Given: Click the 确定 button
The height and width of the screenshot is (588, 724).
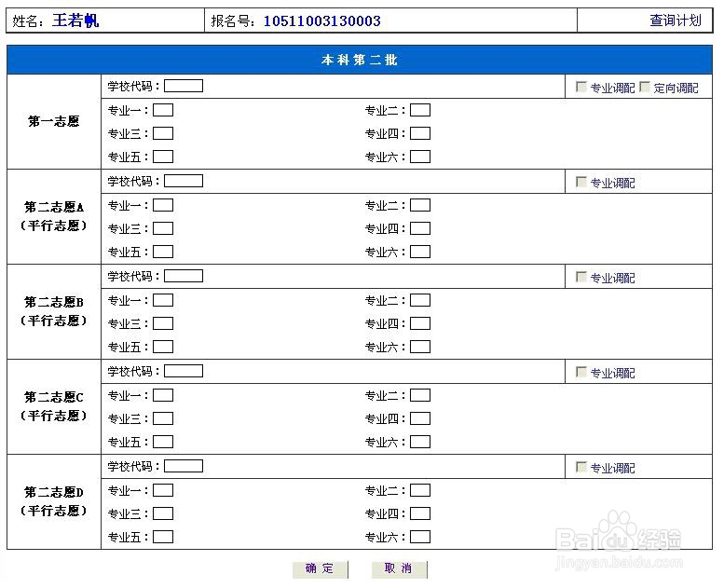Looking at the screenshot, I should pos(320,568).
